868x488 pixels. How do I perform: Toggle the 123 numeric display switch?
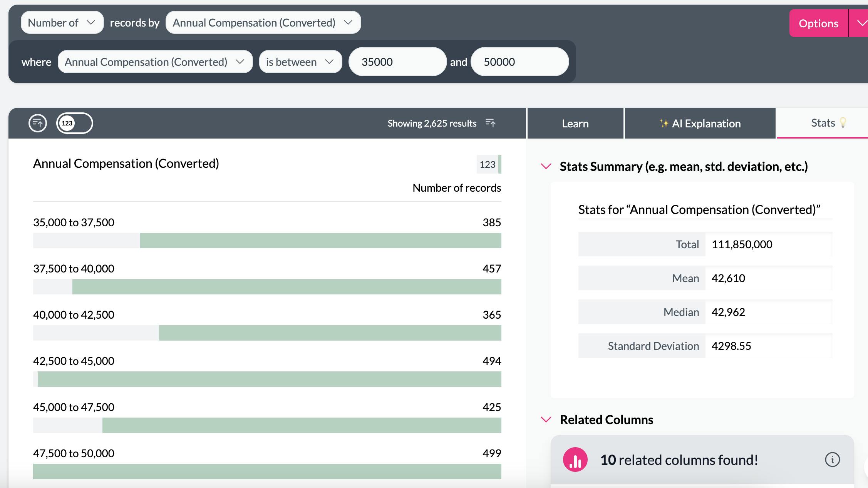tap(75, 123)
